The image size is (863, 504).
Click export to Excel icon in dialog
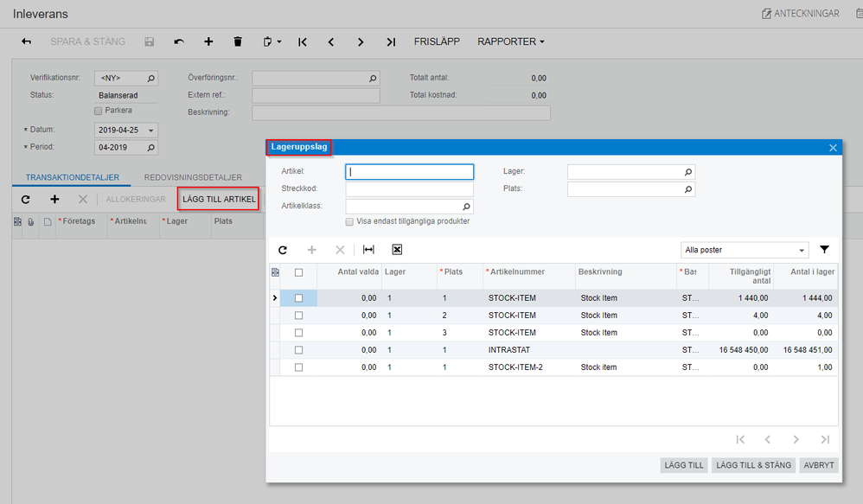[397, 250]
